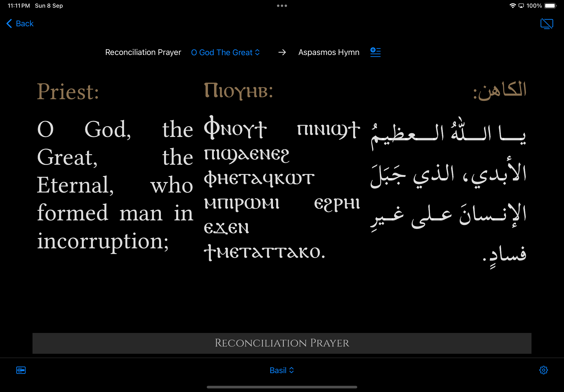Expand the O God The Great dropdown
The width and height of the screenshot is (564, 392).
225,52
